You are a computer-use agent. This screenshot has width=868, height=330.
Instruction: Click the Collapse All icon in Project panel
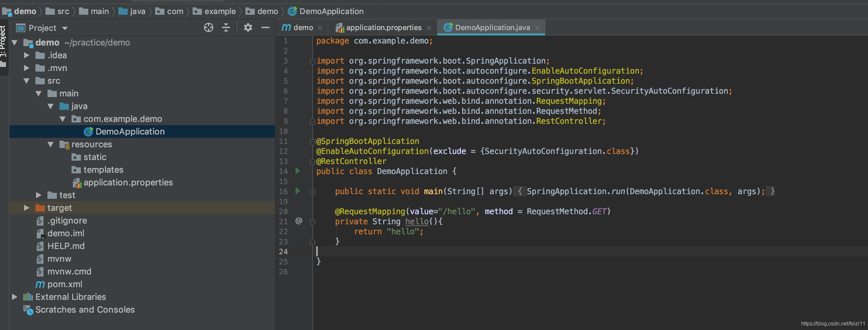click(226, 28)
